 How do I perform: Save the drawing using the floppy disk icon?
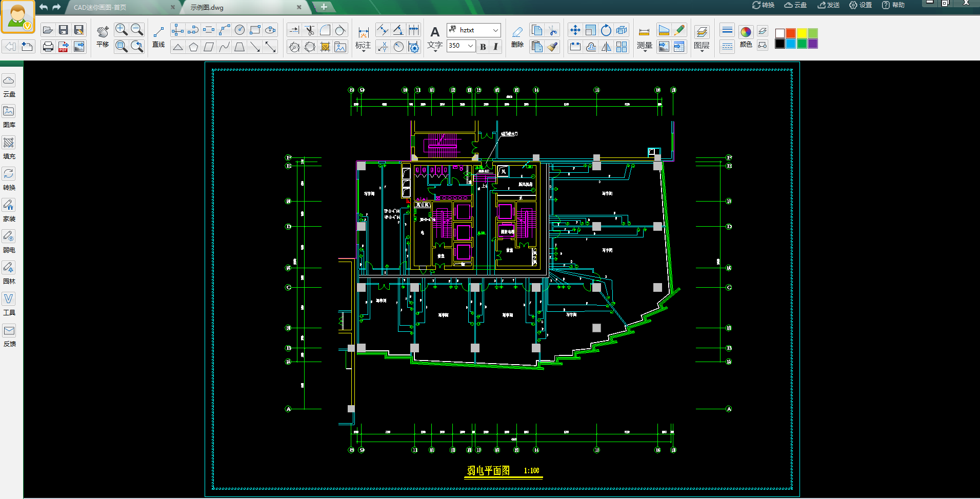(63, 30)
